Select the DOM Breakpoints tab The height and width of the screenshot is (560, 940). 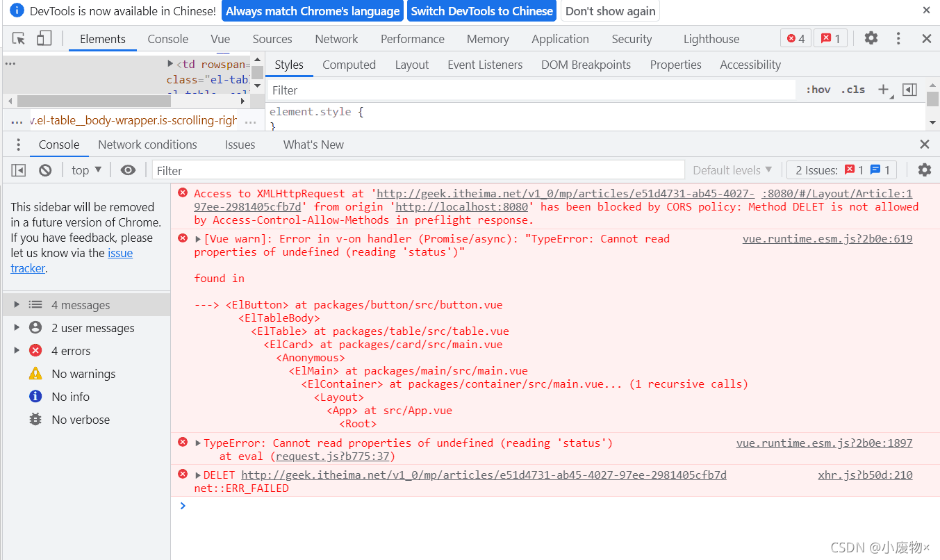[586, 65]
